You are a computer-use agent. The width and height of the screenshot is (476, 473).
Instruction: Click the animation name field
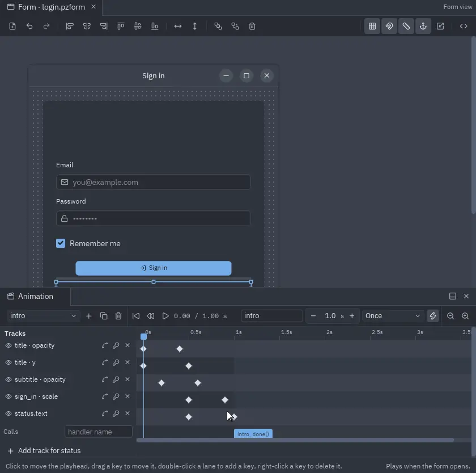(271, 316)
